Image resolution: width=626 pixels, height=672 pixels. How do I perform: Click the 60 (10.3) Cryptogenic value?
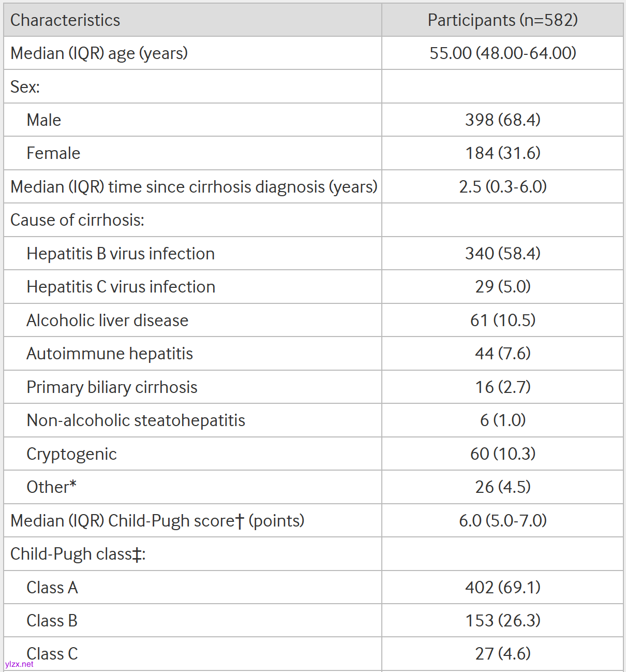(502, 454)
